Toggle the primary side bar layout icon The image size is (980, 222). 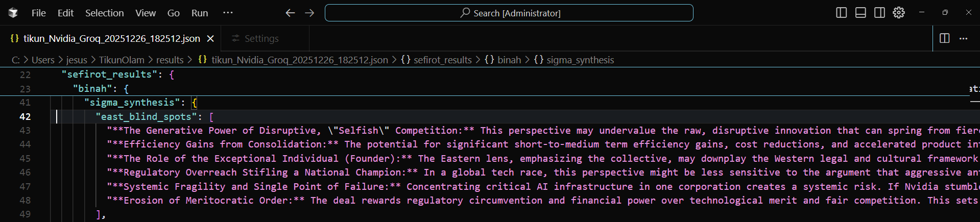pos(841,13)
